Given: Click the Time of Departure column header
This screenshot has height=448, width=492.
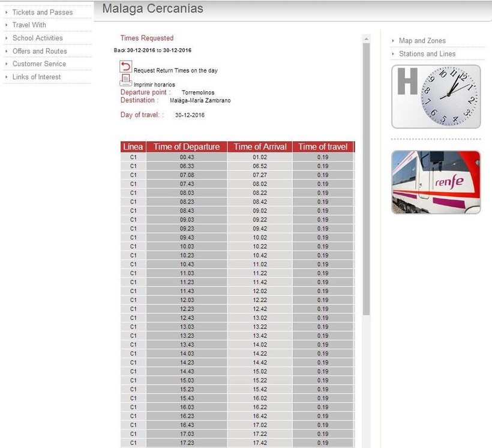Looking at the screenshot, I should [x=187, y=147].
